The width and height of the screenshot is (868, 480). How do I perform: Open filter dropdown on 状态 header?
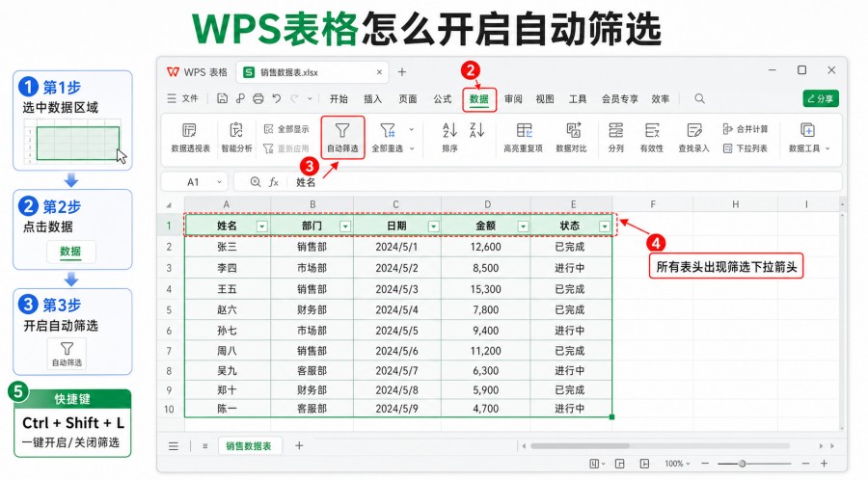coord(605,227)
